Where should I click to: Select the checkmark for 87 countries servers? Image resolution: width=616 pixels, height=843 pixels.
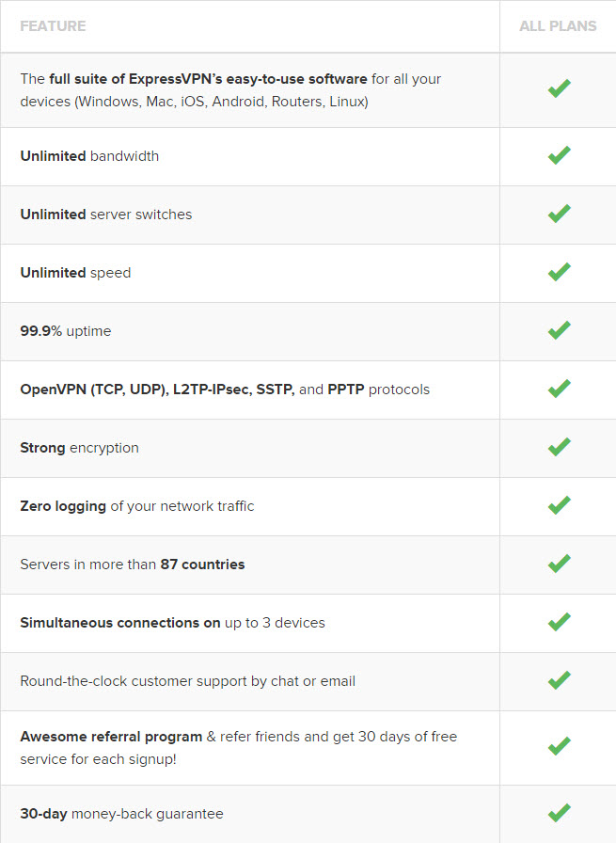(x=559, y=564)
